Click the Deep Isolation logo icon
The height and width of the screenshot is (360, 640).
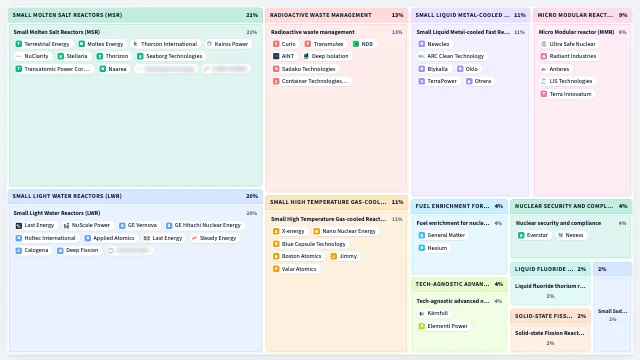point(306,56)
